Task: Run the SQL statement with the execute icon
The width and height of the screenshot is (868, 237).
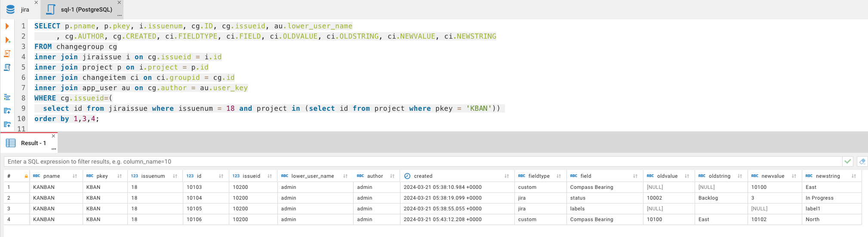Action: [7, 26]
